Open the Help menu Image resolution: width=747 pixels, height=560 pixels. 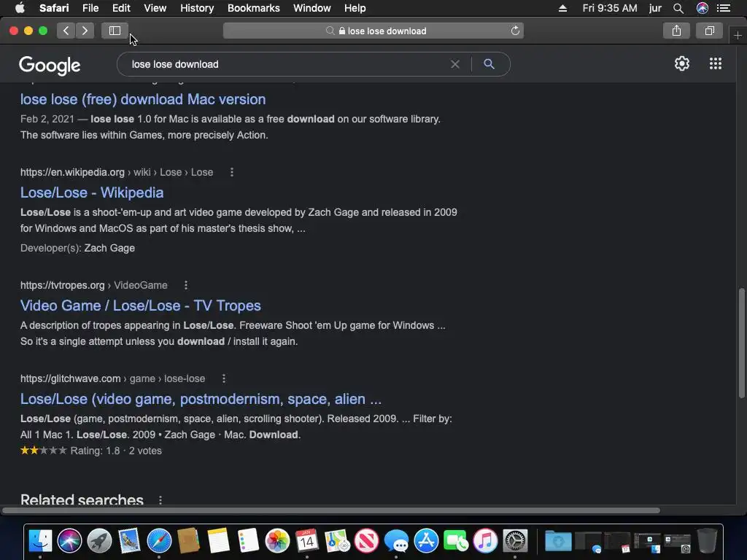coord(355,8)
